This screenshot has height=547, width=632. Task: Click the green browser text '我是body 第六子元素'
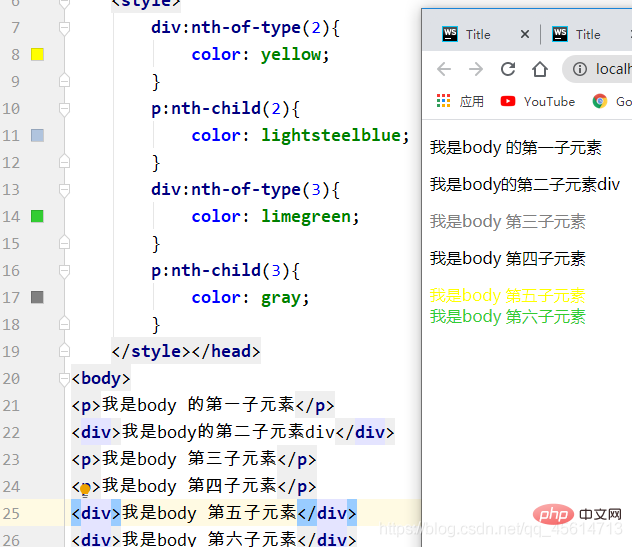coord(507,316)
